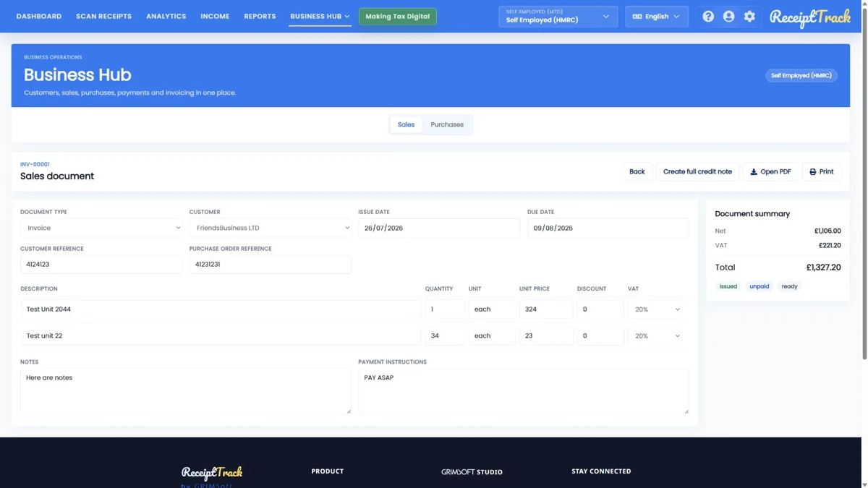Click the Test unit 22 description field
The image size is (868, 488).
221,335
